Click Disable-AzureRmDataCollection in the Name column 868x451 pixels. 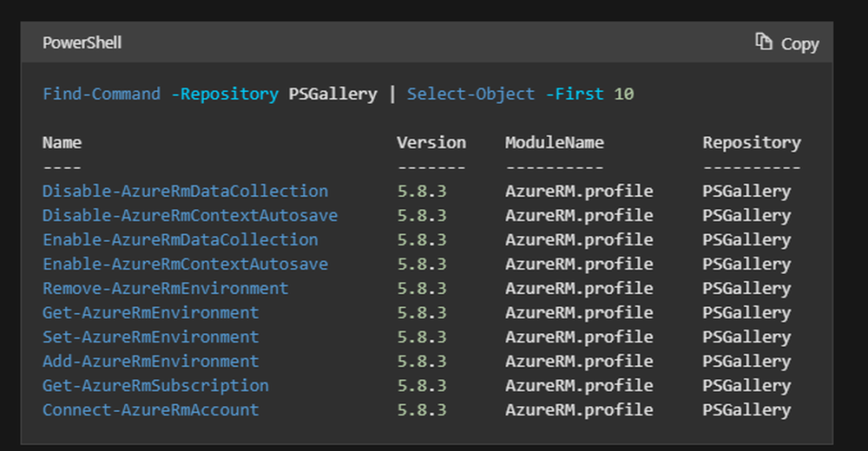186,191
